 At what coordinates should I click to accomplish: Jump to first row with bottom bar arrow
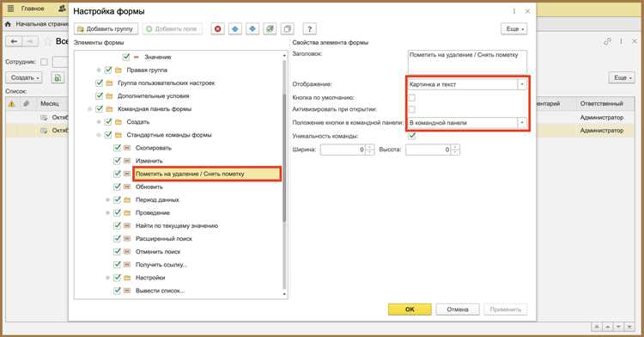coord(597,327)
